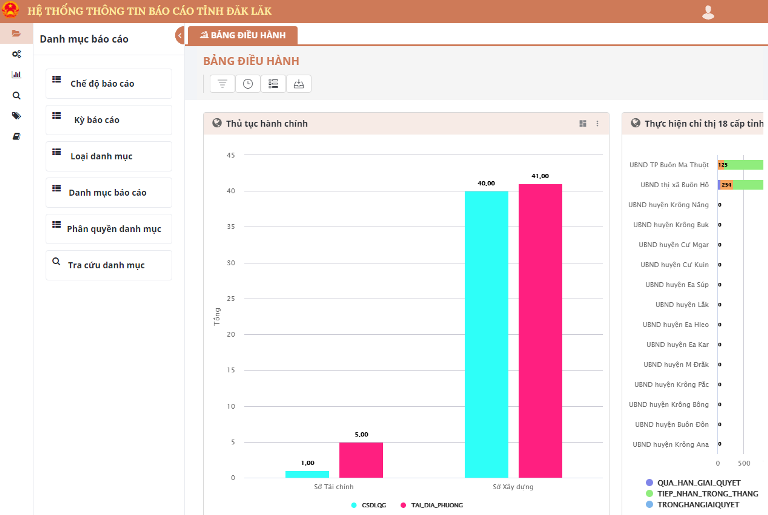The height and width of the screenshot is (515, 768).
Task: Open the bar chart sidebar icon
Action: tap(16, 75)
